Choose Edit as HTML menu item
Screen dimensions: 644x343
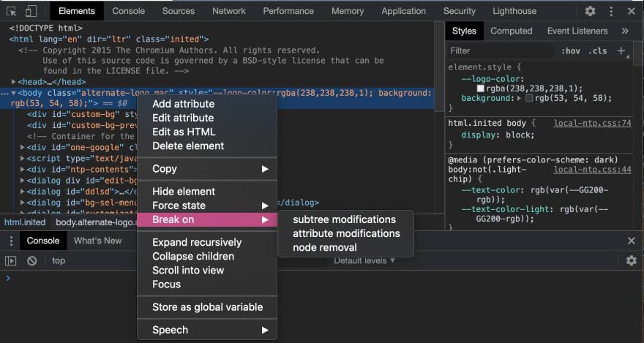tap(207, 132)
